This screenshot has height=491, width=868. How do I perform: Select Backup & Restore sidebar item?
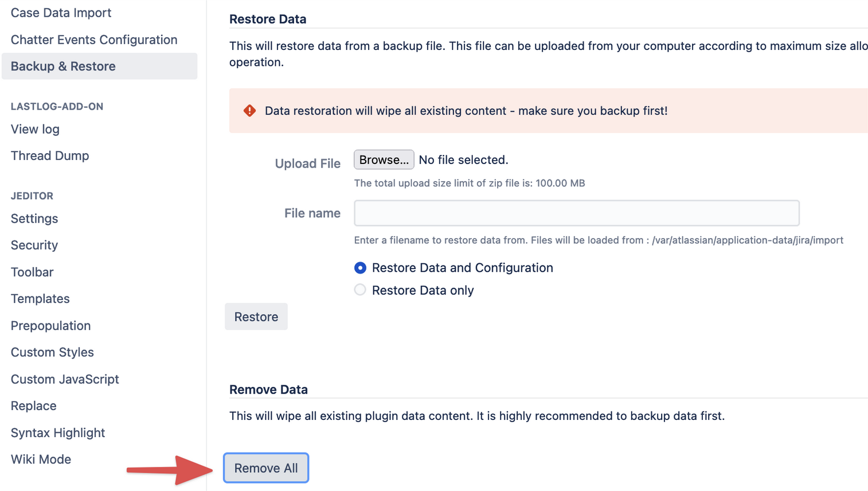point(63,67)
